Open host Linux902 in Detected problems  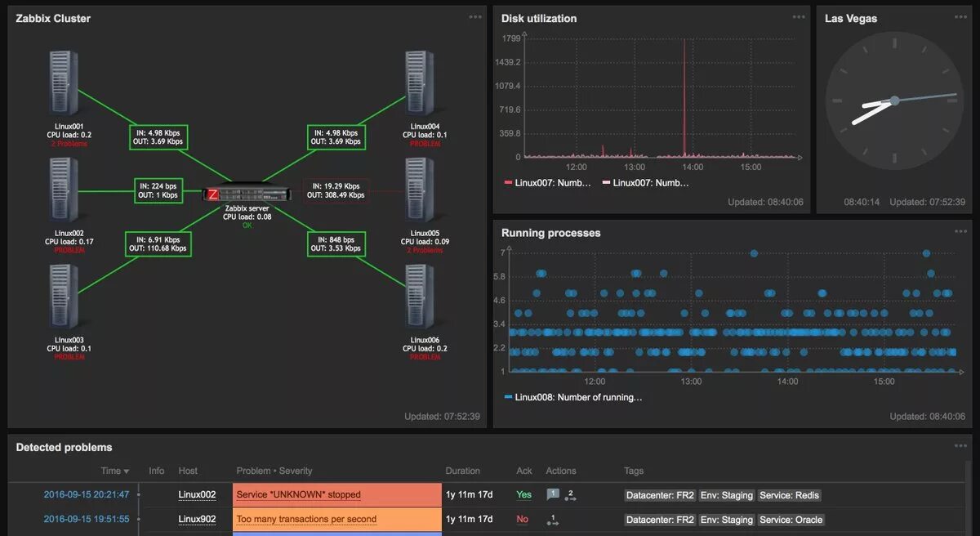coord(197,519)
